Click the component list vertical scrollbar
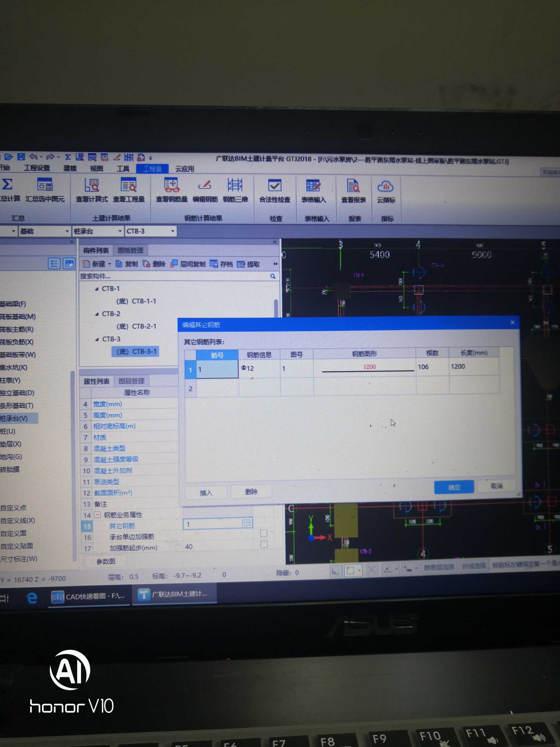 (x=276, y=308)
